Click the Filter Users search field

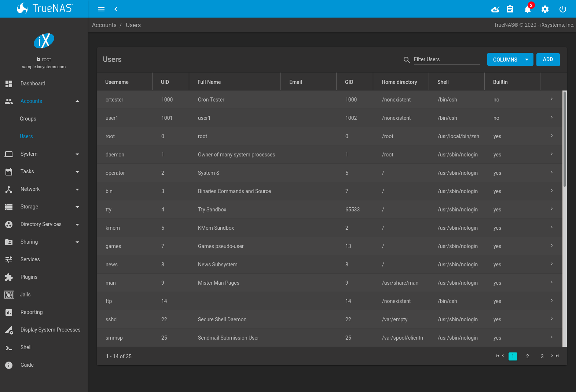coord(447,59)
